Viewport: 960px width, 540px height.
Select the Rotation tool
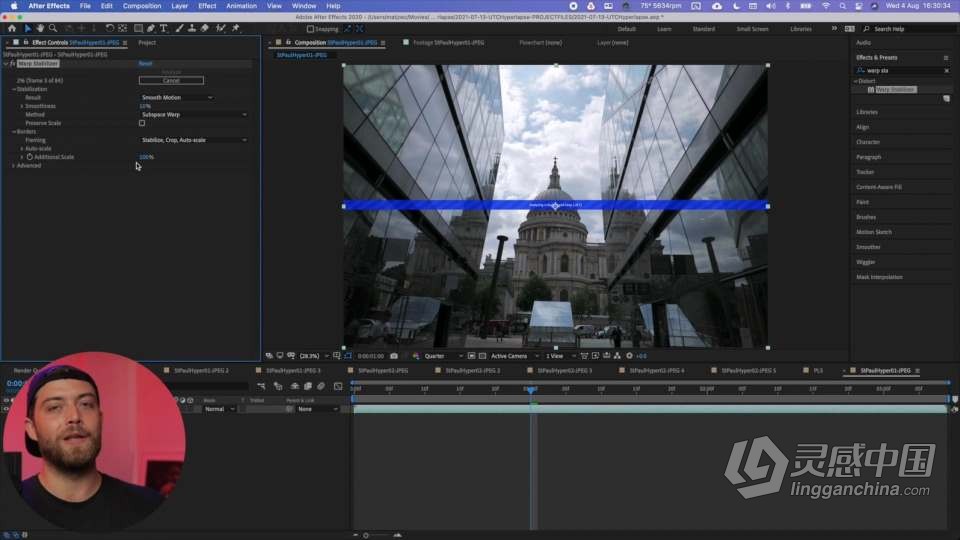point(110,28)
